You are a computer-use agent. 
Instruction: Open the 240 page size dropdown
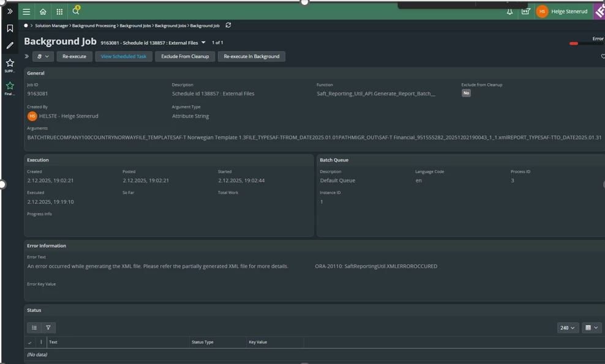[x=568, y=328]
